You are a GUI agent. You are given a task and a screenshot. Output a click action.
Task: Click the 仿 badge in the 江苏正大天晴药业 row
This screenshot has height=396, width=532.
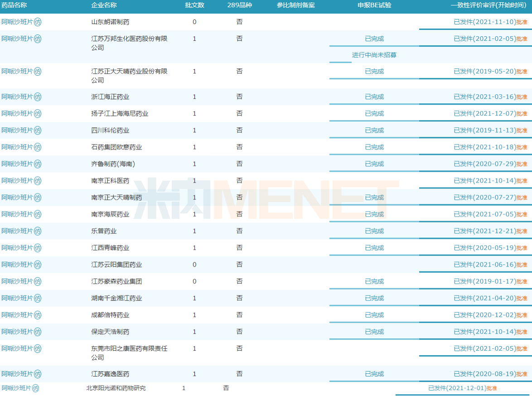point(38,71)
